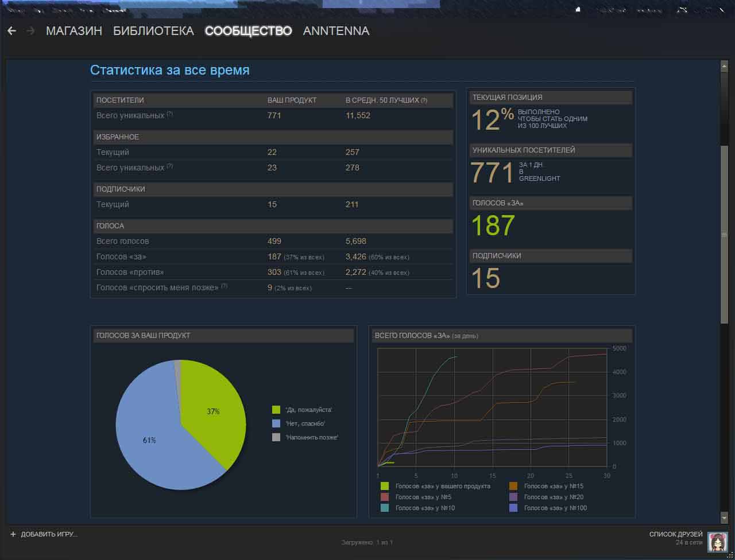Screen dimensions: 735x560
Task: Click the back navigation arrow
Action: click(x=11, y=31)
